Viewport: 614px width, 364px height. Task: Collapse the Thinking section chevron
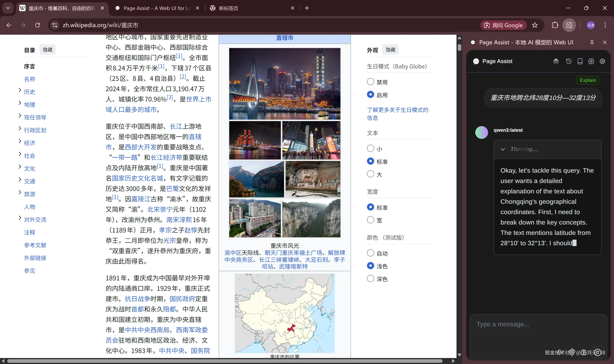tap(503, 149)
